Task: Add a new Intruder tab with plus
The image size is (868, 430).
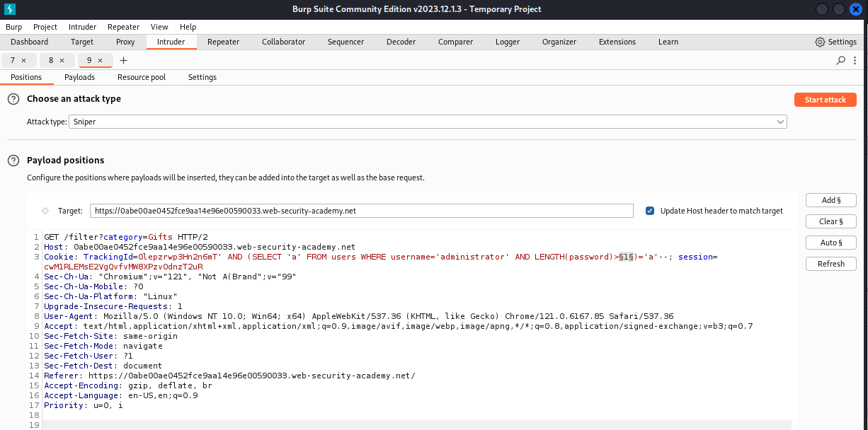Action: coord(123,60)
